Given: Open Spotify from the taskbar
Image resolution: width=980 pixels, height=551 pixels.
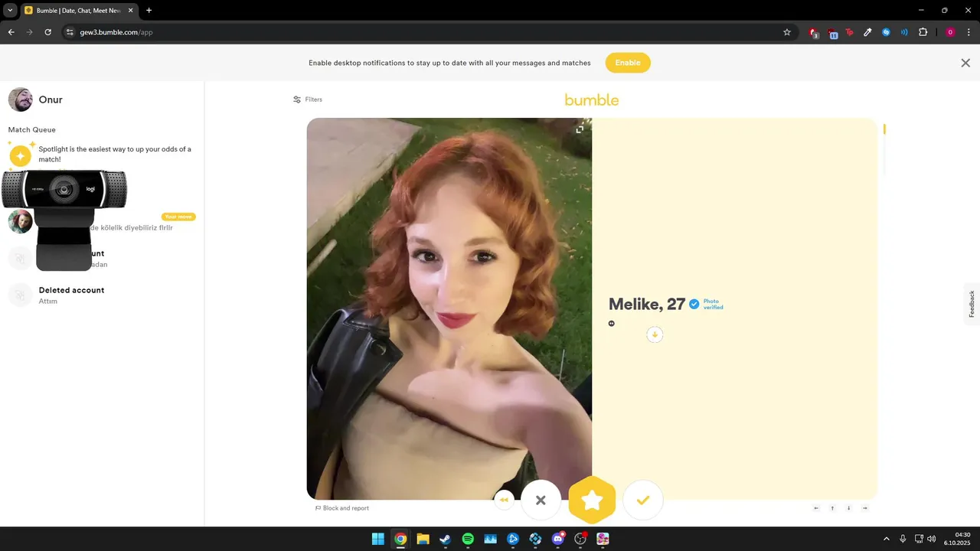Looking at the screenshot, I should tap(468, 539).
